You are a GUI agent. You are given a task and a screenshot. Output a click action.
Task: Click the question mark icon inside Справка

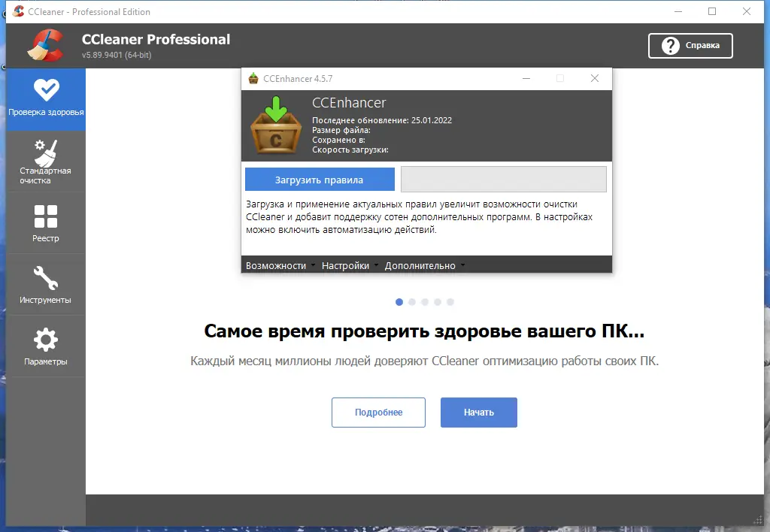[x=670, y=45]
